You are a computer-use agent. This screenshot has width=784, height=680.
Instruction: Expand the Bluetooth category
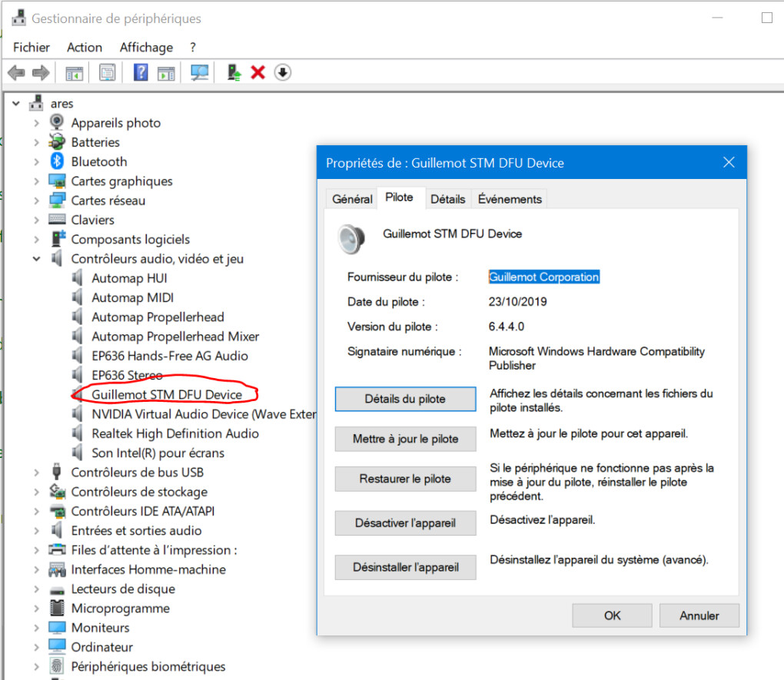(x=36, y=162)
